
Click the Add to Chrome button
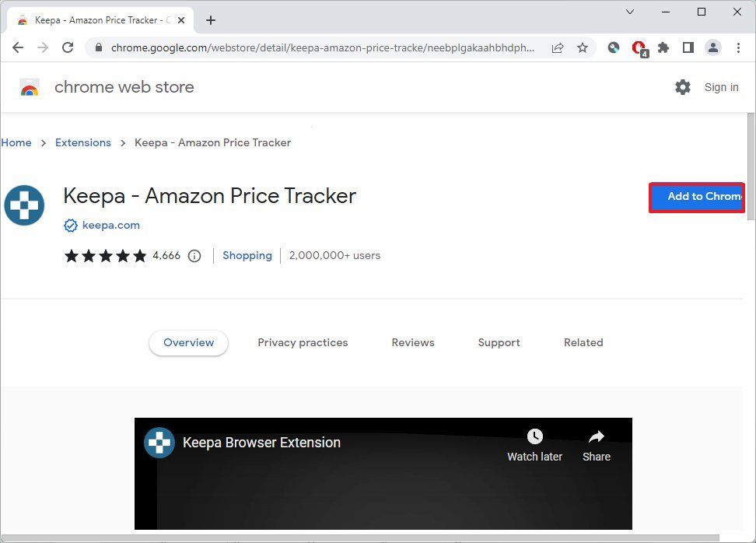point(697,197)
